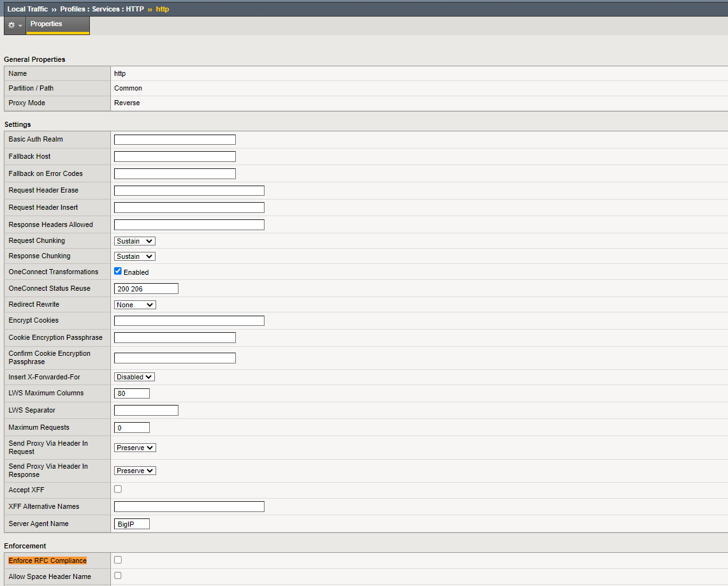Click the Server Agent Name field
Image resolution: width=728 pixels, height=586 pixels.
click(x=132, y=524)
